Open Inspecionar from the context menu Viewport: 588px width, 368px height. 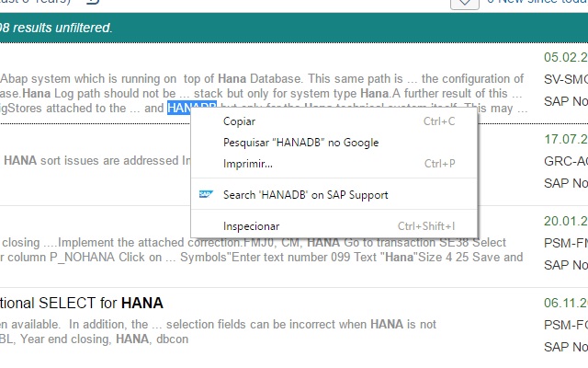coord(334,226)
